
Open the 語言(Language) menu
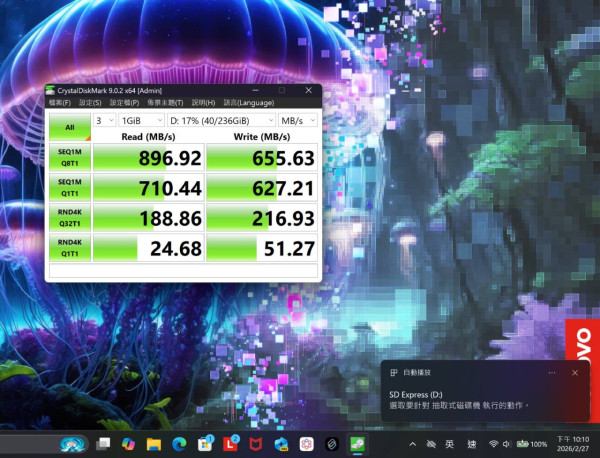point(249,103)
